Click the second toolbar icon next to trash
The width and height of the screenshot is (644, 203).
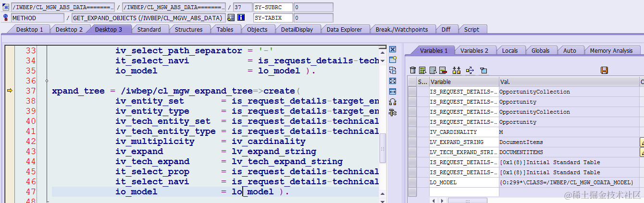422,70
